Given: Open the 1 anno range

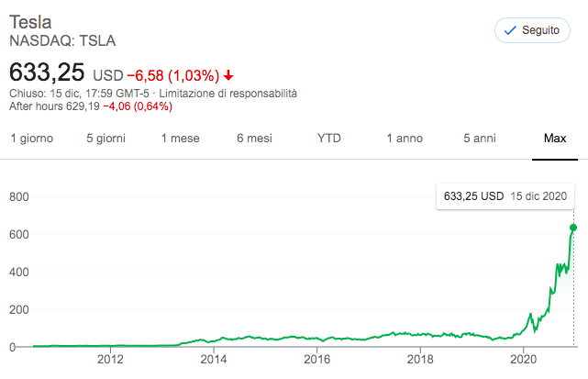Looking at the screenshot, I should tap(404, 139).
